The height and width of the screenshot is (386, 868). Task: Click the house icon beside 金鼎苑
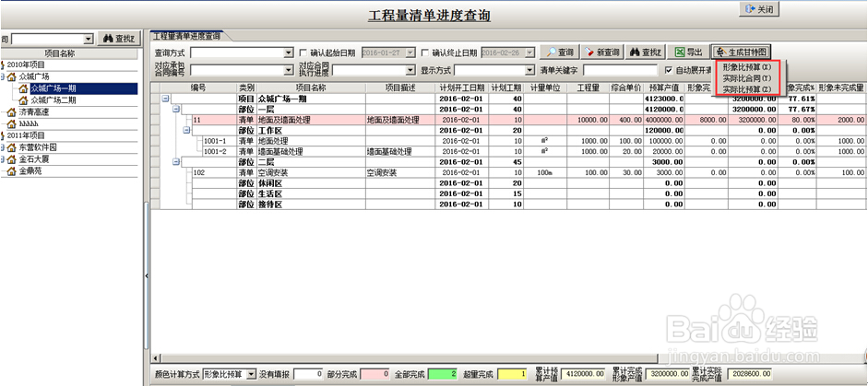(x=12, y=170)
